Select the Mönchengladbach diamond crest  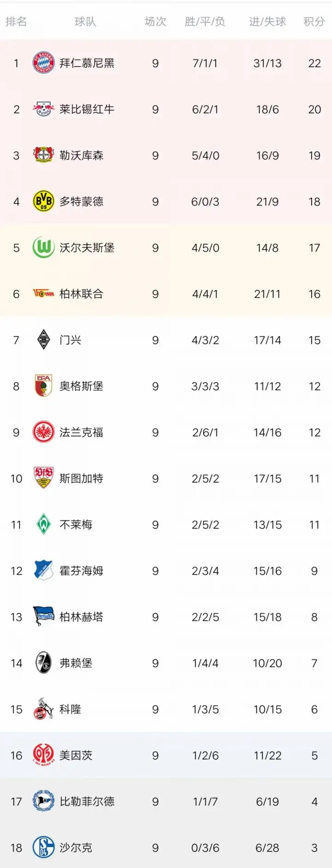[x=43, y=340]
